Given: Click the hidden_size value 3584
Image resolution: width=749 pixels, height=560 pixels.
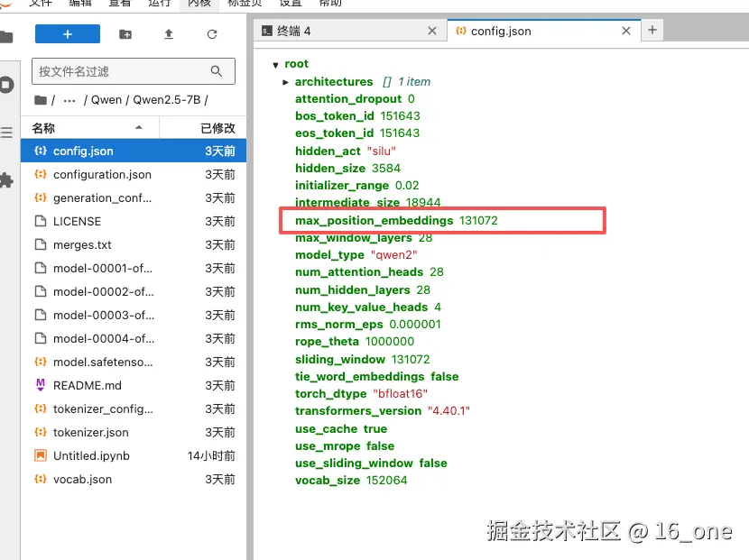Looking at the screenshot, I should click(386, 168).
